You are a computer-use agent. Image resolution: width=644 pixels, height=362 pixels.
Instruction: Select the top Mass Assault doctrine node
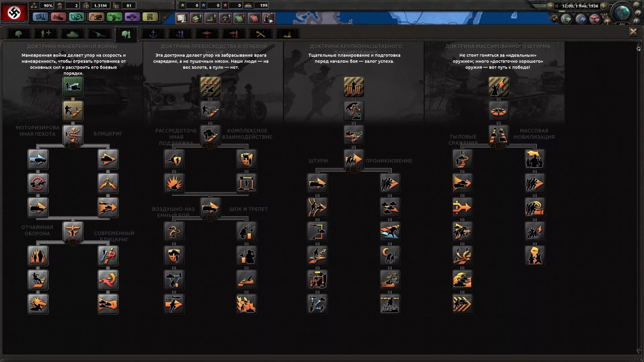point(499,87)
